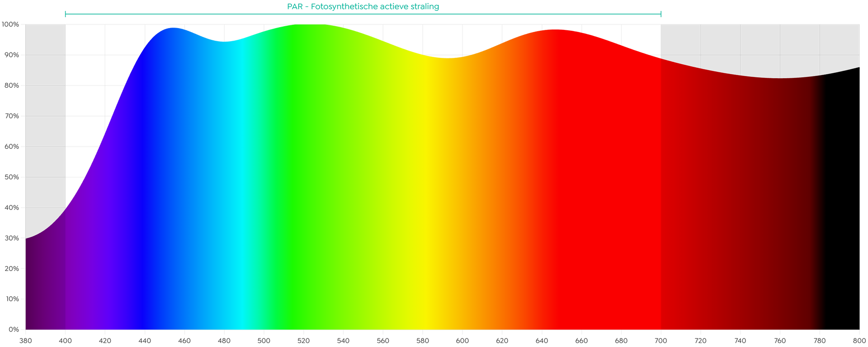Click the 700 wavelength axis label
This screenshot has width=868, height=347.
661,340
